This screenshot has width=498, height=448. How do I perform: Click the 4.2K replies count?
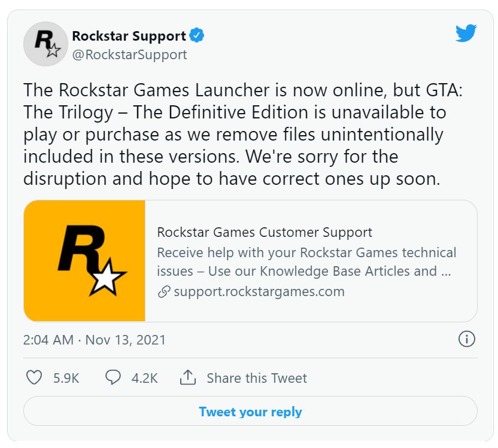click(144, 378)
